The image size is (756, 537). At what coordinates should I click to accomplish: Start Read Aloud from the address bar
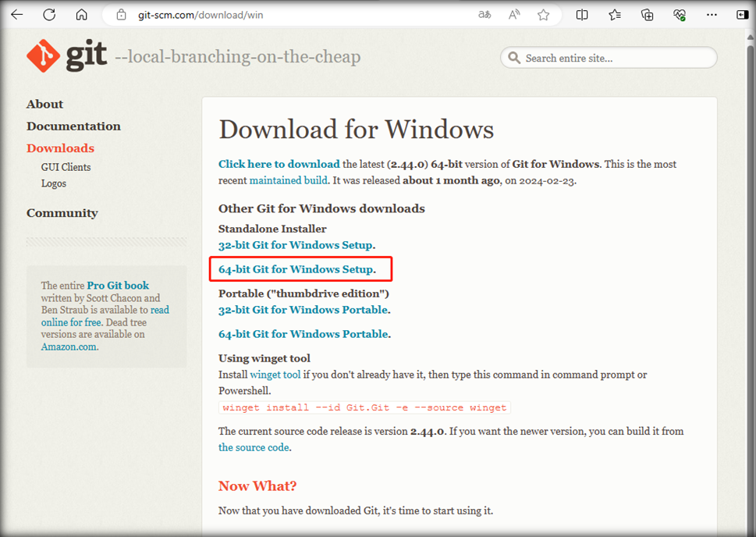514,15
